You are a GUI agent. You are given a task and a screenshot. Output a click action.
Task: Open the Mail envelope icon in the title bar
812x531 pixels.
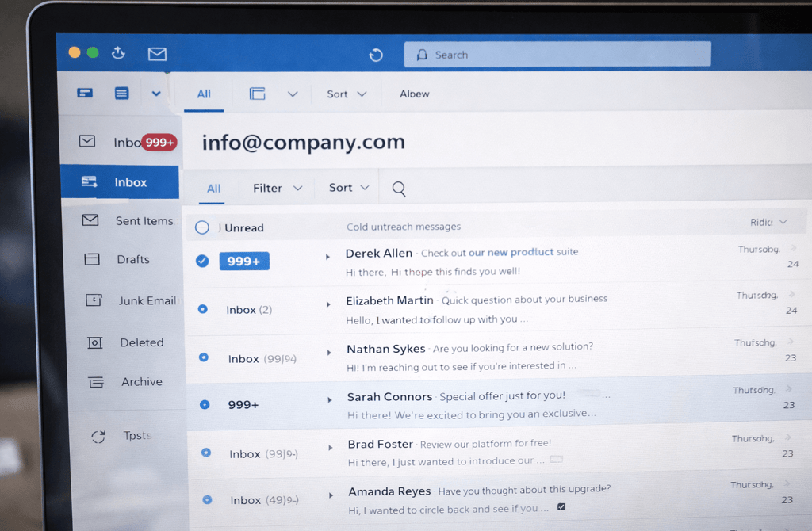coord(156,54)
